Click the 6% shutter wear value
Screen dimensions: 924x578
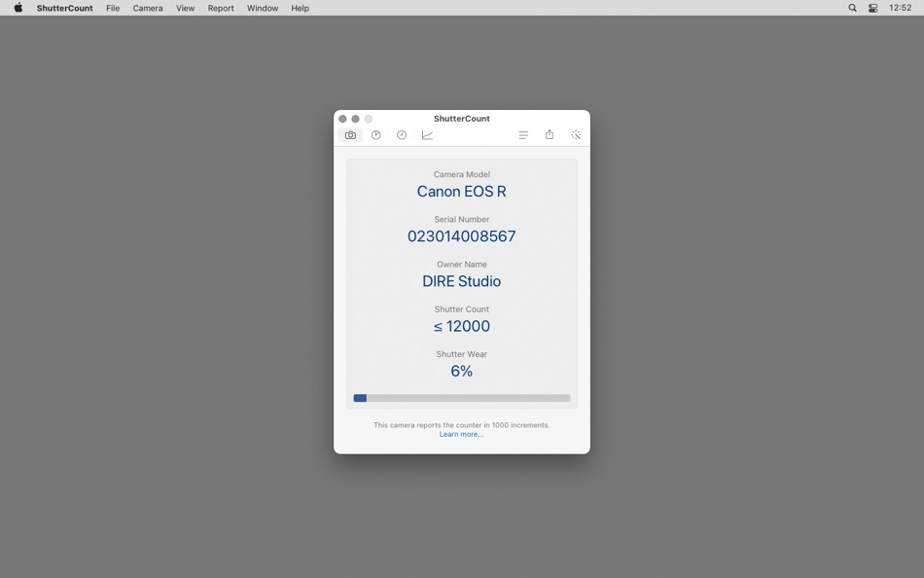(x=461, y=371)
